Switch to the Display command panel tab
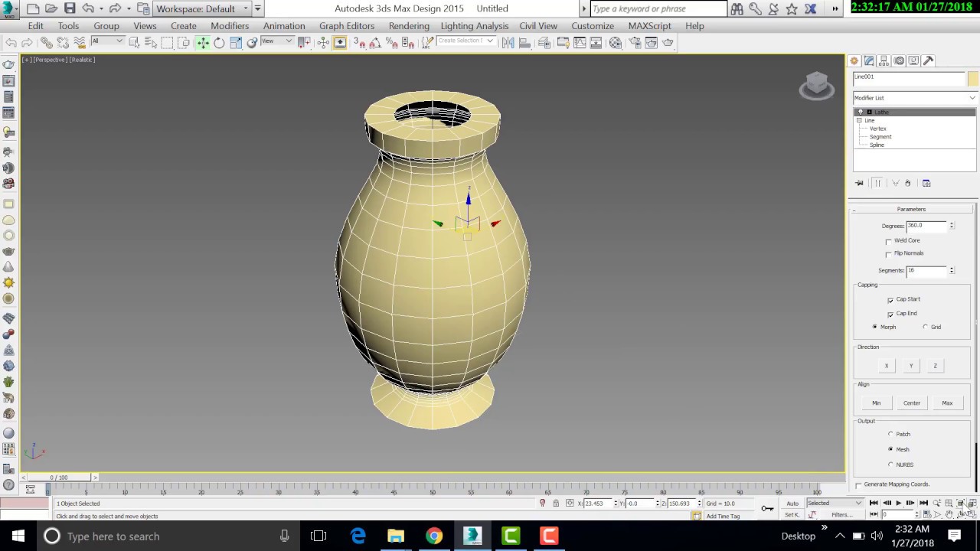Viewport: 980px width, 551px height. (x=913, y=61)
